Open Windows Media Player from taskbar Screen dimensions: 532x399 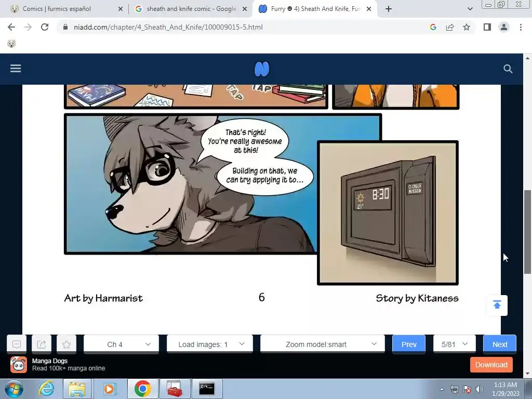109,389
